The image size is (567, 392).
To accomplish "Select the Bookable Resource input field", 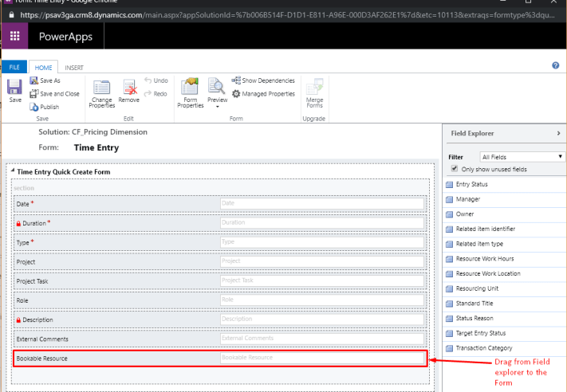I will tap(321, 359).
